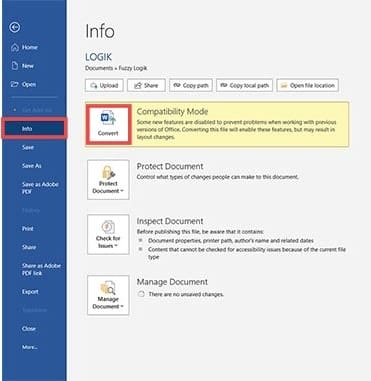This screenshot has width=371, height=381.
Task: Click the Copy path link icon
Action: point(177,85)
